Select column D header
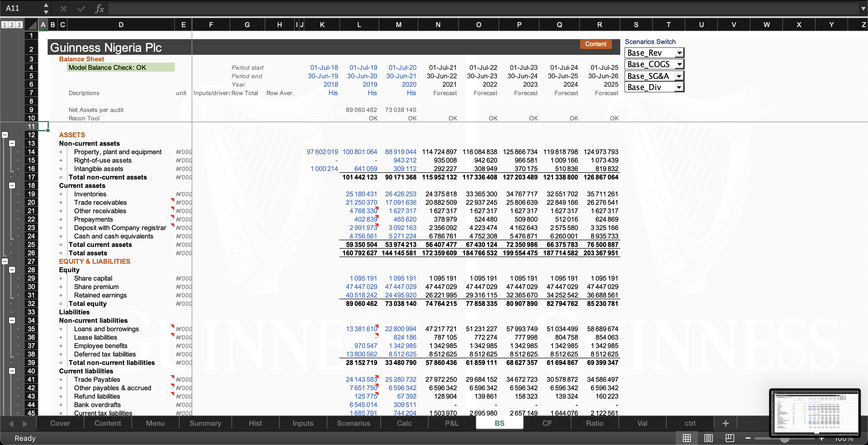Viewport: 868px width, 445px height. [x=121, y=25]
